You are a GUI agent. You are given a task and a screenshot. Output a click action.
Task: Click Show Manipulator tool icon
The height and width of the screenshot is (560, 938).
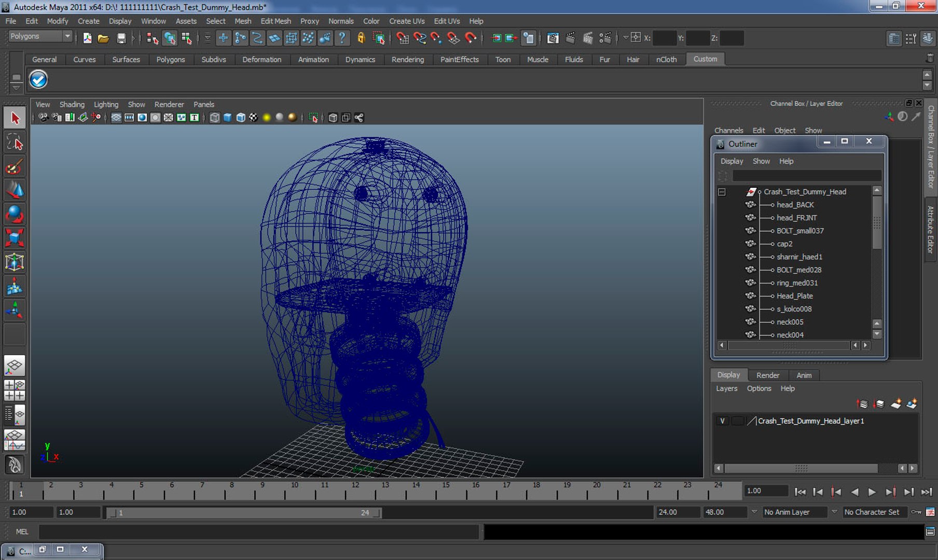click(15, 310)
